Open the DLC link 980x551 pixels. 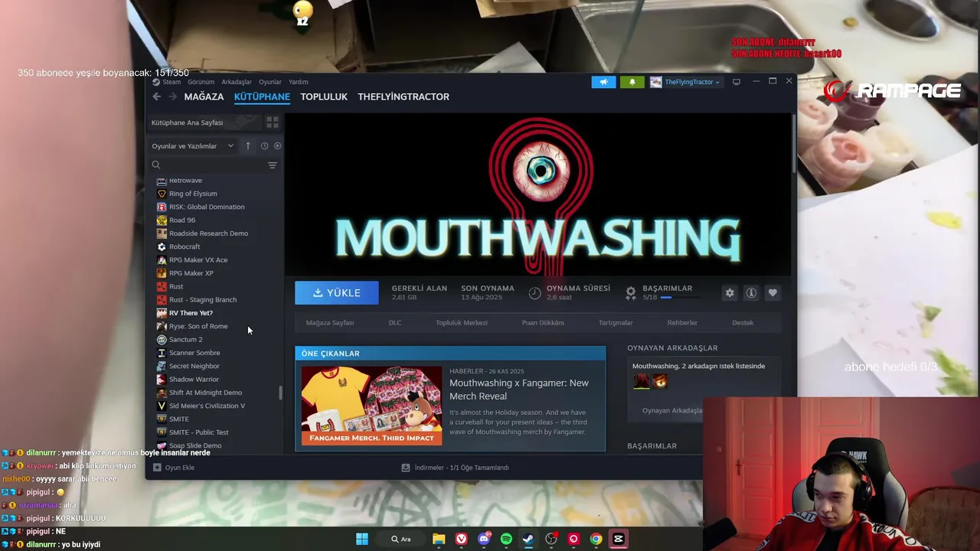pyautogui.click(x=394, y=323)
